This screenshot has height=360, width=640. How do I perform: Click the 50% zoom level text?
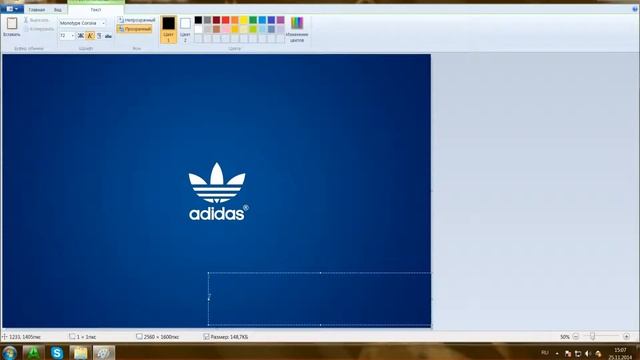(564, 337)
